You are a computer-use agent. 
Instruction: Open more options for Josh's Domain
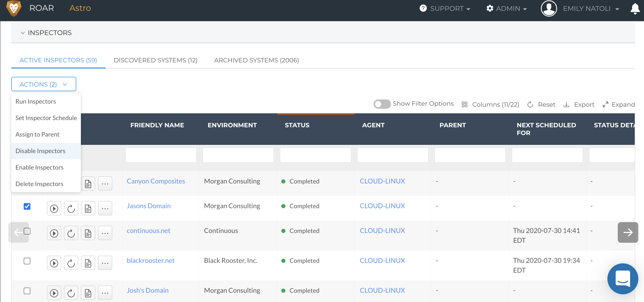pos(105,293)
